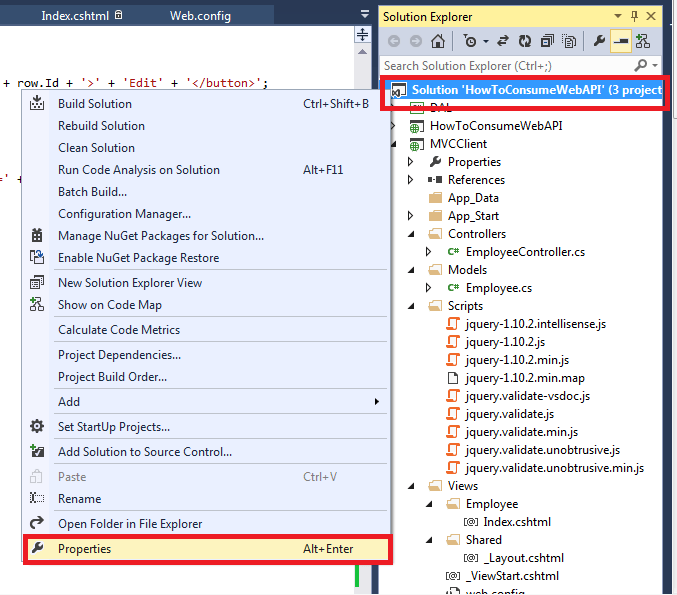This screenshot has height=595, width=677.
Task: Collapse the Views folder
Action: [411, 486]
